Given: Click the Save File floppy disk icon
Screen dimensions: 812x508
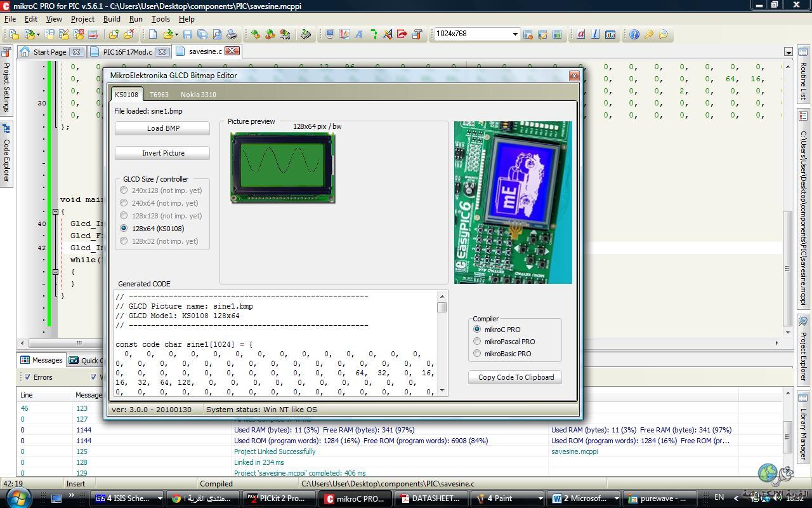Looking at the screenshot, I should click(x=188, y=34).
